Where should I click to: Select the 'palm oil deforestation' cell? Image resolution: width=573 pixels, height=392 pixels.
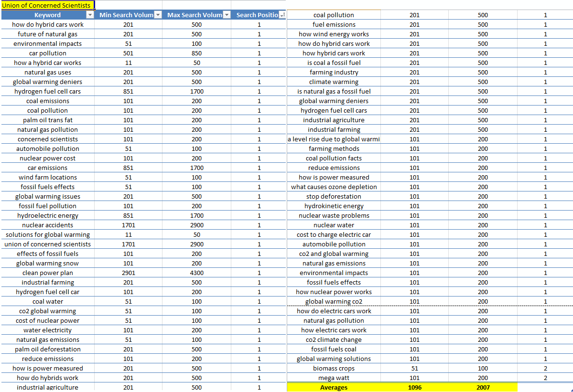pyautogui.click(x=47, y=349)
